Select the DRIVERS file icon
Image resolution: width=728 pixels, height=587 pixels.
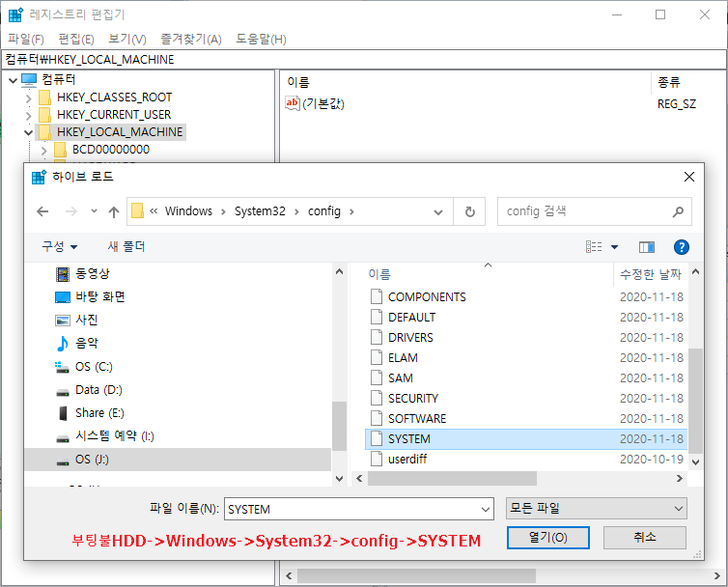377,338
